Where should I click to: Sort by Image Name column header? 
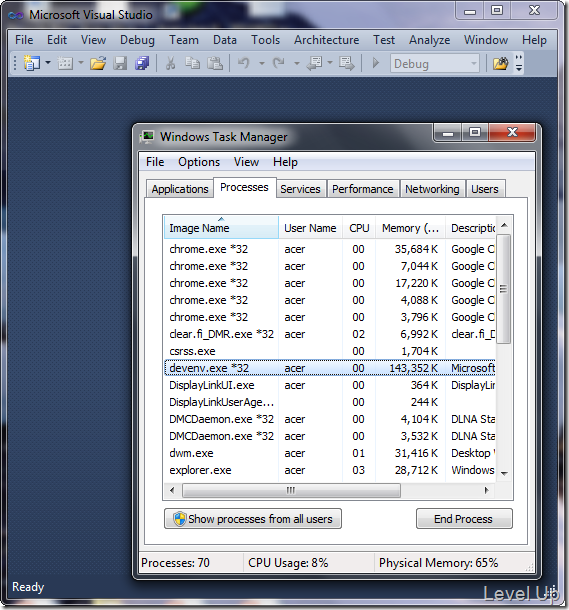point(221,228)
